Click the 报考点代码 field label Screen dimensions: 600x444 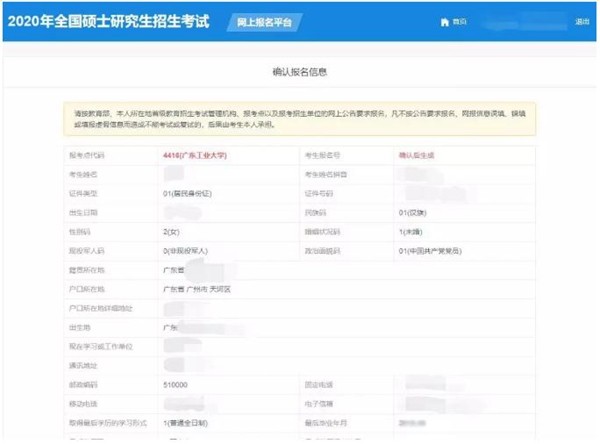[86, 155]
